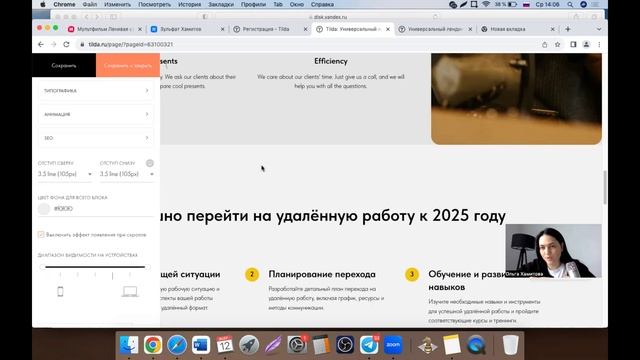Click the right handle of the visibility range slider
The height and width of the screenshot is (360, 640).
pos(148,267)
